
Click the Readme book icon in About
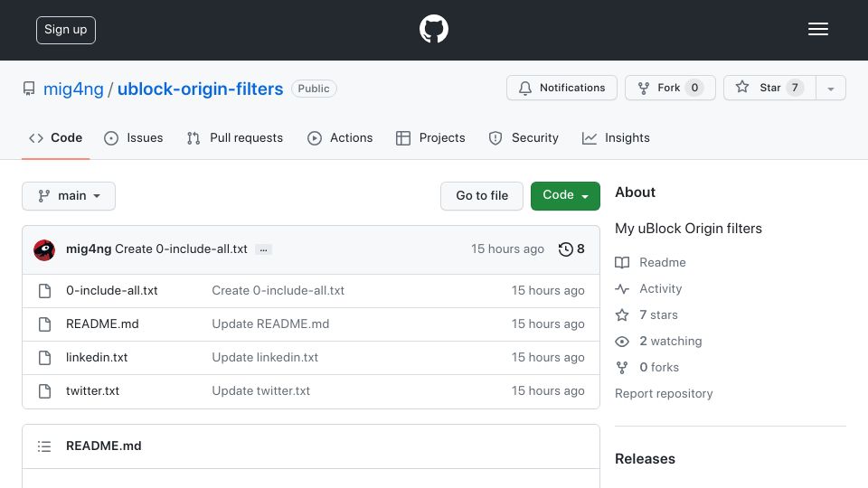tap(622, 263)
